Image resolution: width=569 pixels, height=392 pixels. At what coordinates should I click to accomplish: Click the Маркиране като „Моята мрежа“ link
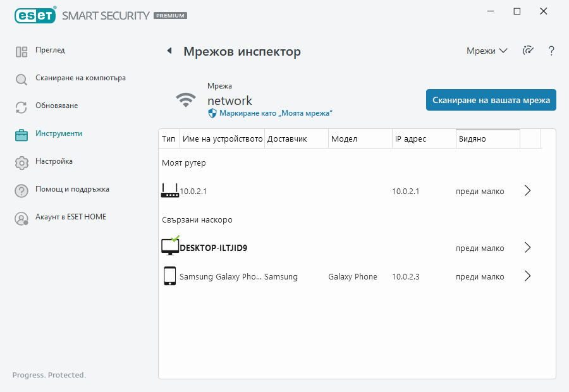click(x=275, y=113)
